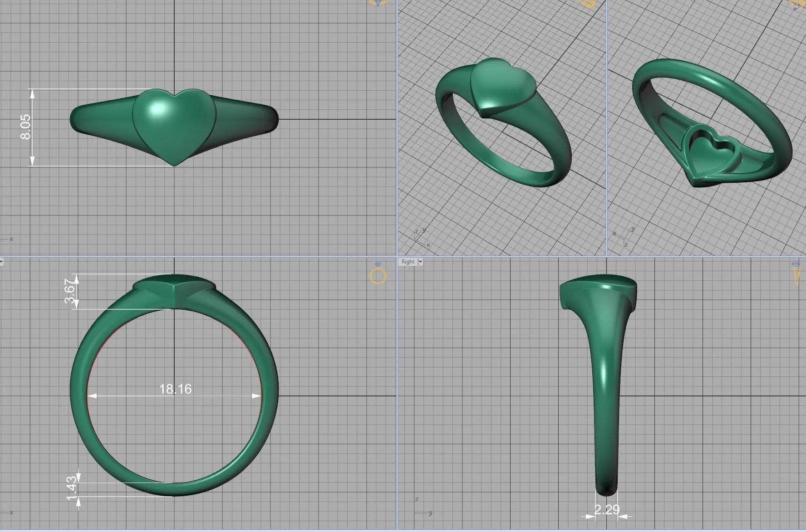The image size is (806, 532).
Task: Click the gold ring icon in front viewport
Action: click(x=378, y=275)
